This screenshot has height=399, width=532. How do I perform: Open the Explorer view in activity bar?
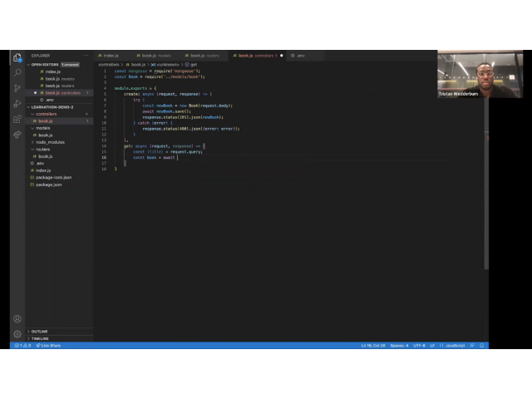pyautogui.click(x=17, y=57)
